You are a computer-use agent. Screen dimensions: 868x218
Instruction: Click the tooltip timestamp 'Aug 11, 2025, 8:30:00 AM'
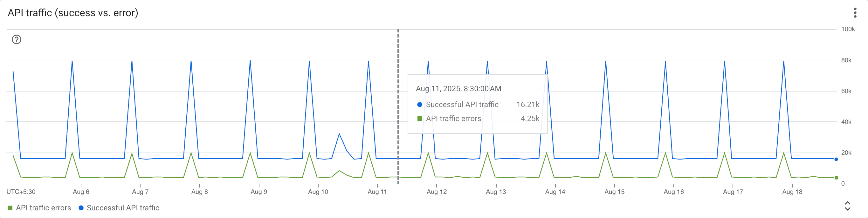(458, 89)
